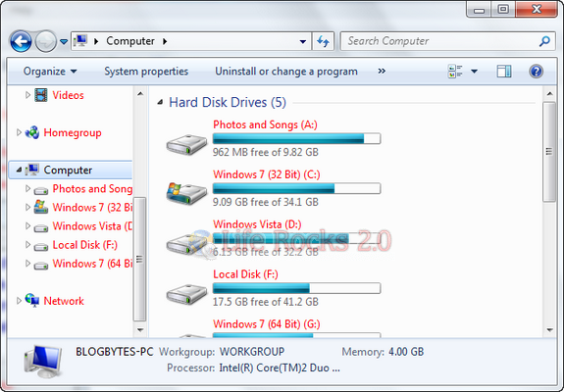564x392 pixels.
Task: Click Local Disk (F:) large drive icon
Action: click(186, 294)
